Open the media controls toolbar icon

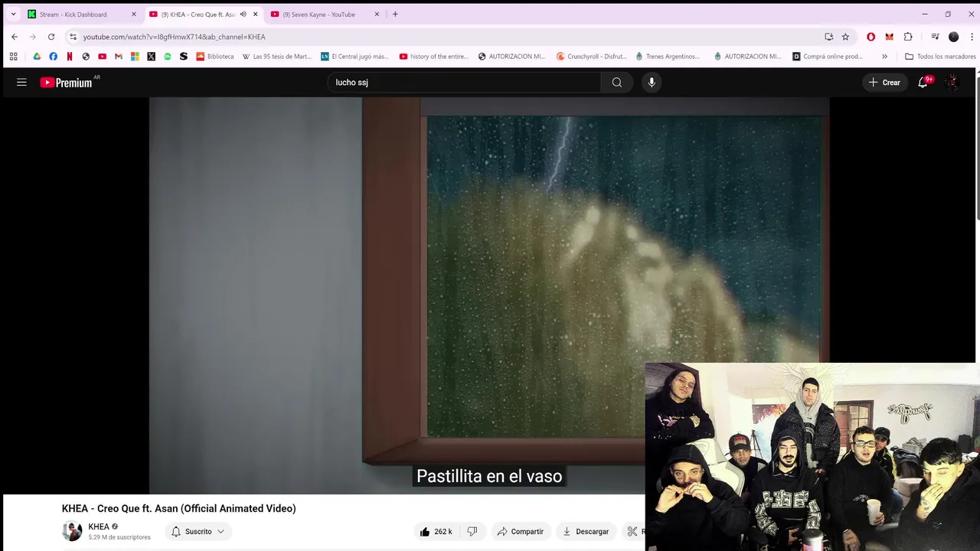(x=935, y=37)
